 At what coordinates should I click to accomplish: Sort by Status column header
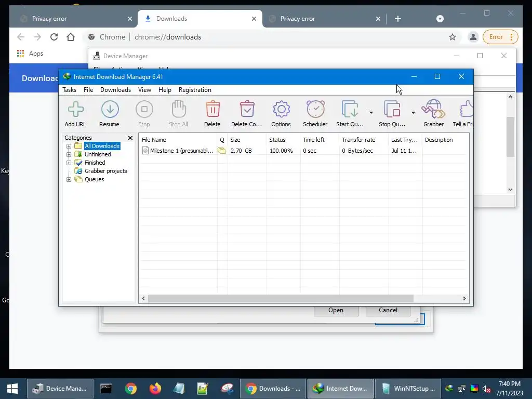coord(283,140)
